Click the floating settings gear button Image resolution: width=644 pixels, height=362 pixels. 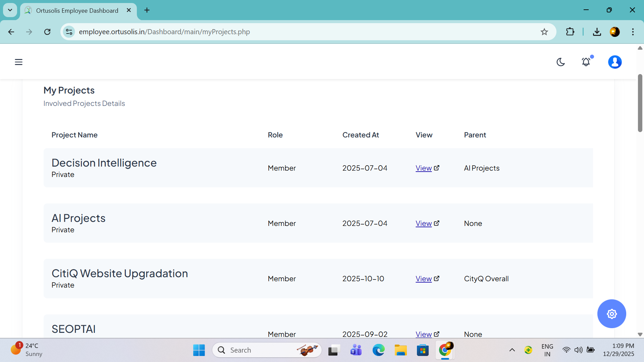[611, 314]
